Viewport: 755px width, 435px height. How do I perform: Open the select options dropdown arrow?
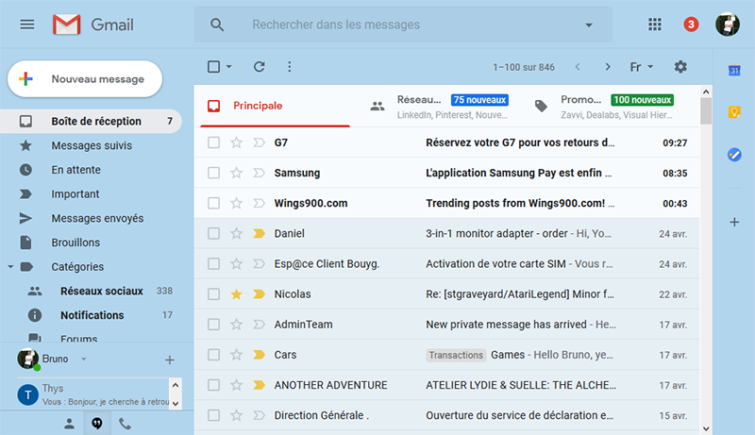pyautogui.click(x=229, y=66)
